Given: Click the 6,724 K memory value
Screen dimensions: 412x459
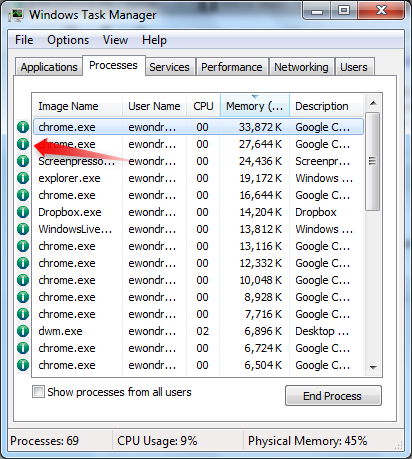Looking at the screenshot, I should [x=263, y=348].
